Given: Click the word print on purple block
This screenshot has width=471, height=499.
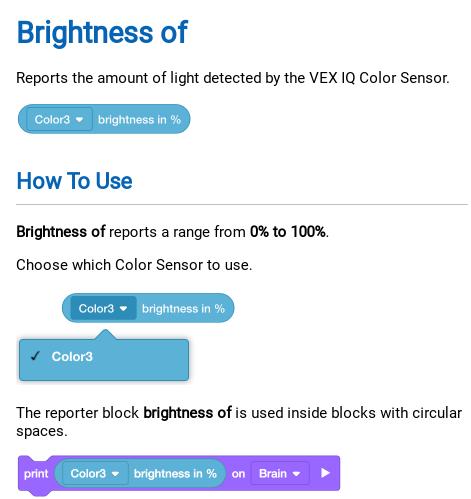Looking at the screenshot, I should 36,474.
